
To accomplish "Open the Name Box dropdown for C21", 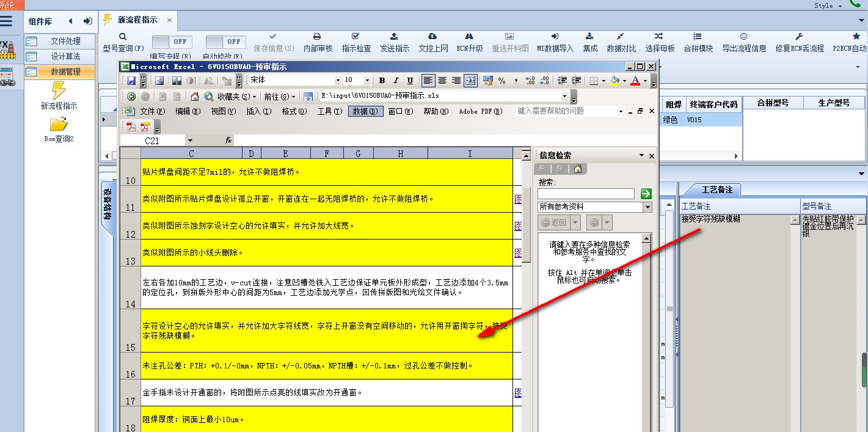I will 190,141.
